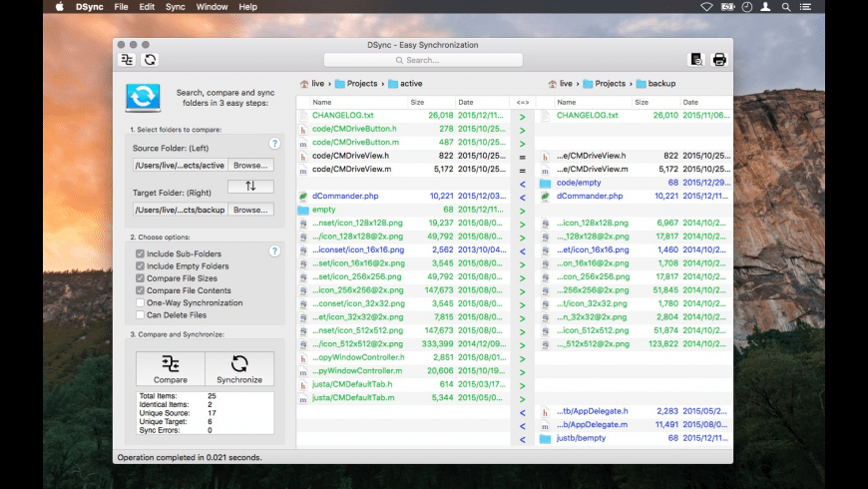Open the DSync application menu
The width and height of the screenshot is (868, 489).
90,7
